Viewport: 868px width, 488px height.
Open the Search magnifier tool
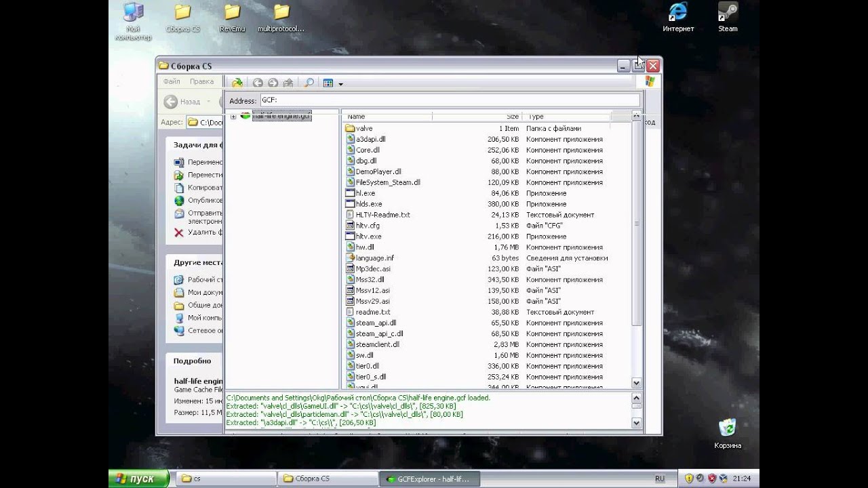click(x=309, y=83)
